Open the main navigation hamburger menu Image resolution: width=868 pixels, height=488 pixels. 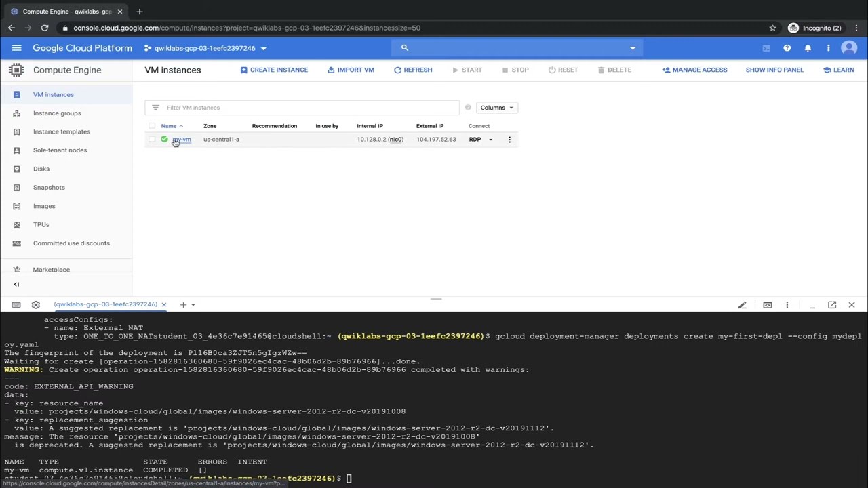click(x=16, y=48)
